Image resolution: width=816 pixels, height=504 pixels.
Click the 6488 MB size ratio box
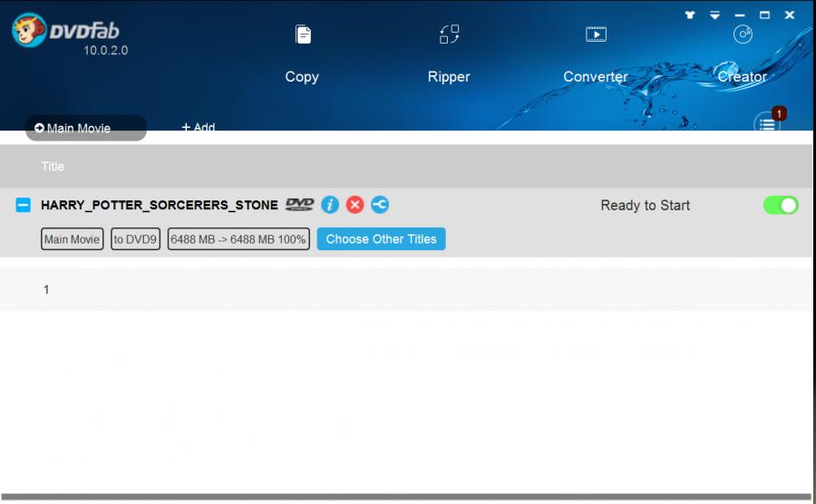coord(238,239)
